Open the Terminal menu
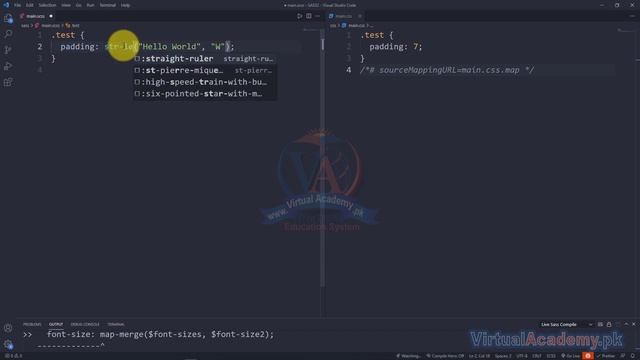The height and width of the screenshot is (360, 640). (108, 5)
